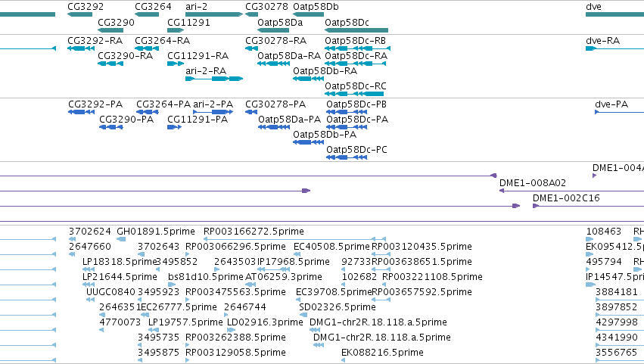Click the ari-2-RA transcript
The width and height of the screenshot is (644, 364).
point(214,79)
